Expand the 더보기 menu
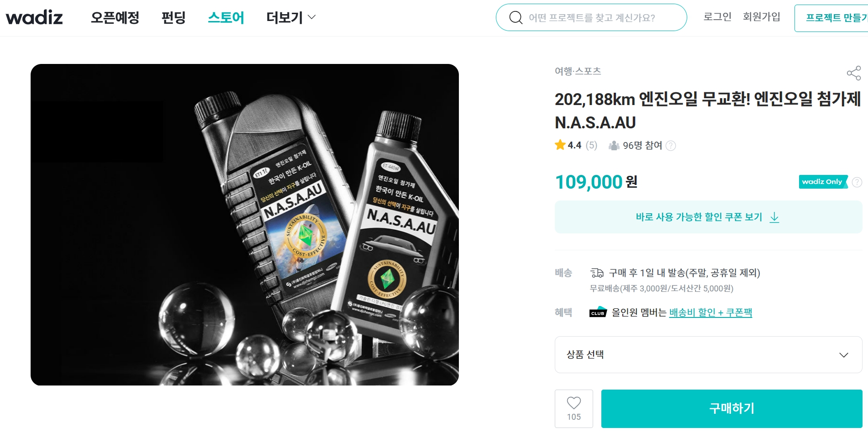This screenshot has width=868, height=433. pyautogui.click(x=291, y=18)
